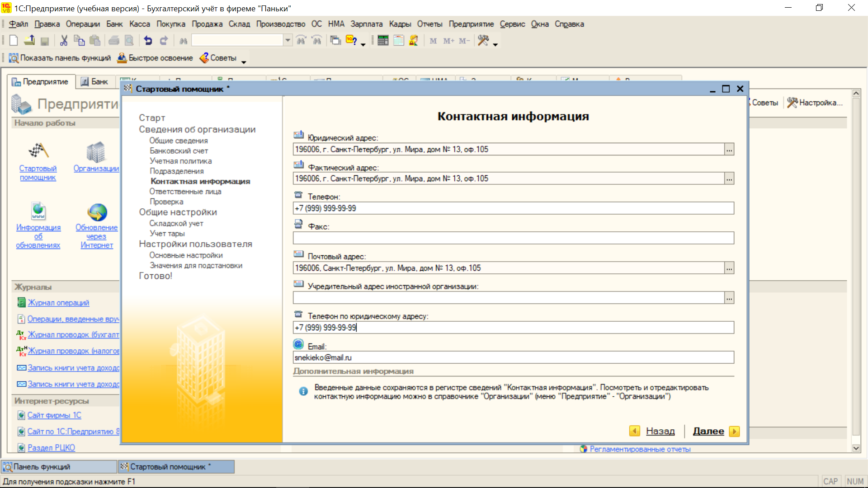
Task: Click the tools settings icon in toolbar
Action: (483, 41)
